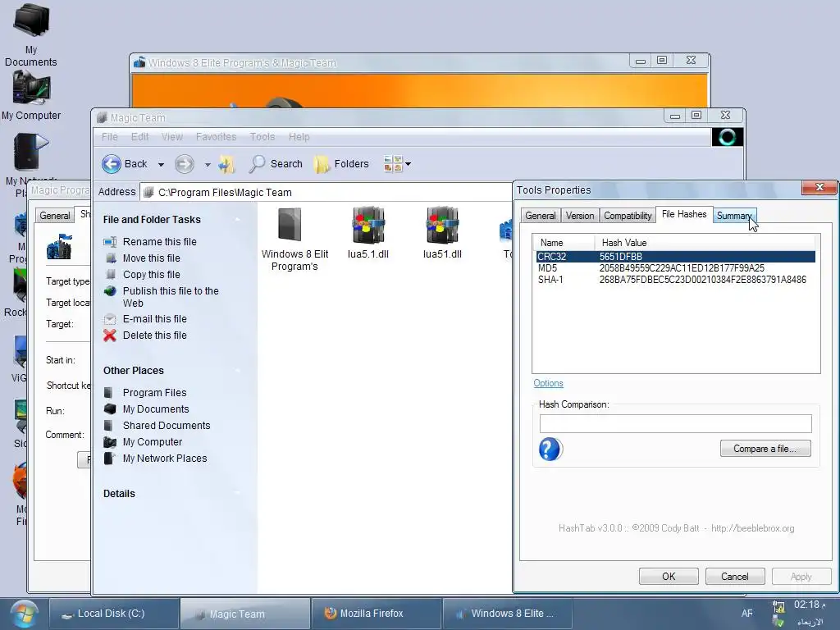The height and width of the screenshot is (630, 840).
Task: Click General tab in Magic Program's properties window
Action: [x=55, y=216]
